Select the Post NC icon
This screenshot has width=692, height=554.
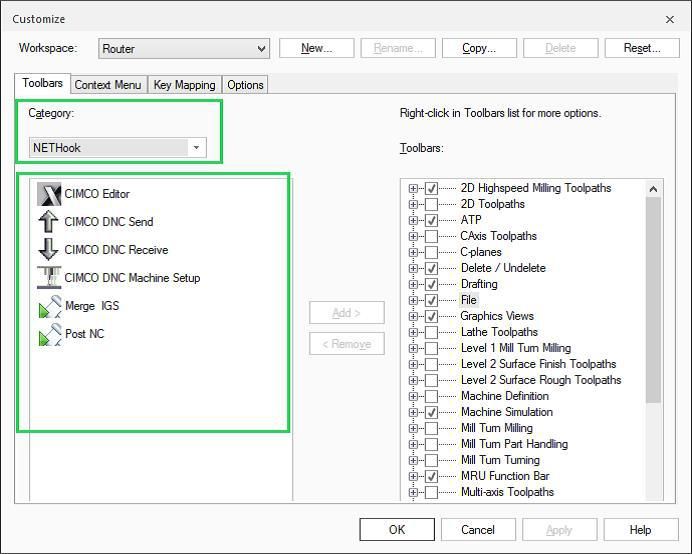pos(49,334)
